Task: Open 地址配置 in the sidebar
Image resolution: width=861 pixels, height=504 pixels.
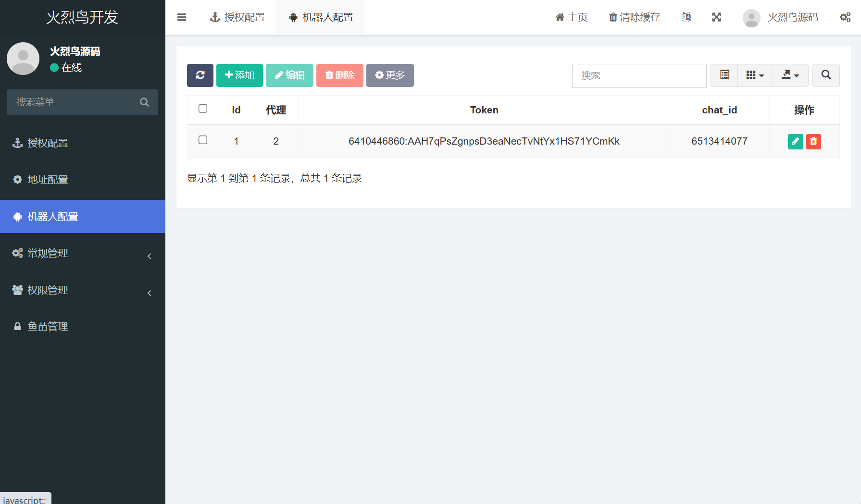Action: [48, 180]
